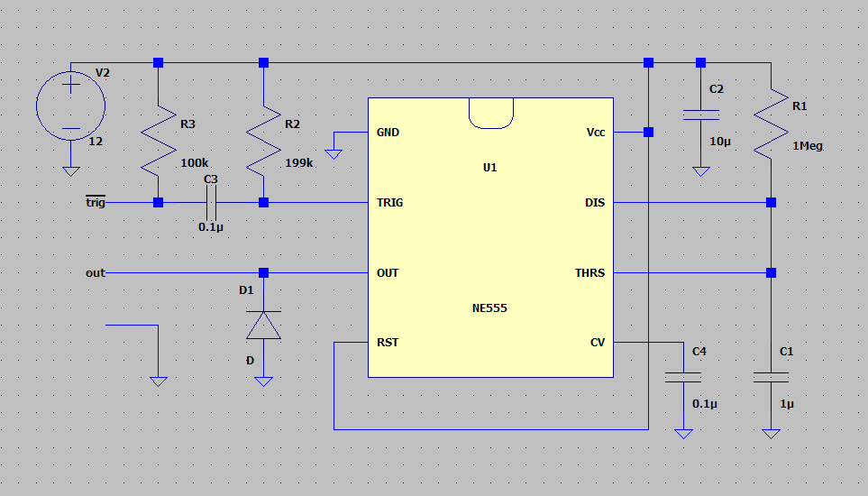Click the R3 resistor symbol
Screen dimensions: 868x496
[x=159, y=141]
